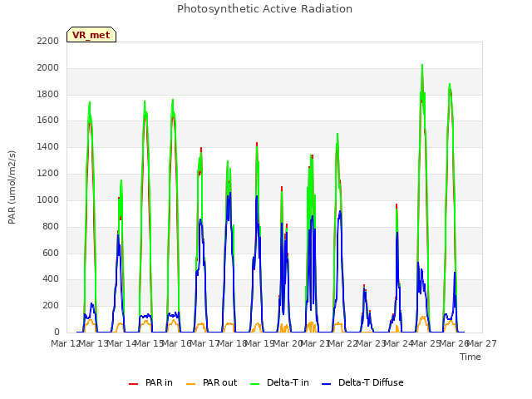Click blue Delta-T Diffuse legend swatch

[326, 384]
